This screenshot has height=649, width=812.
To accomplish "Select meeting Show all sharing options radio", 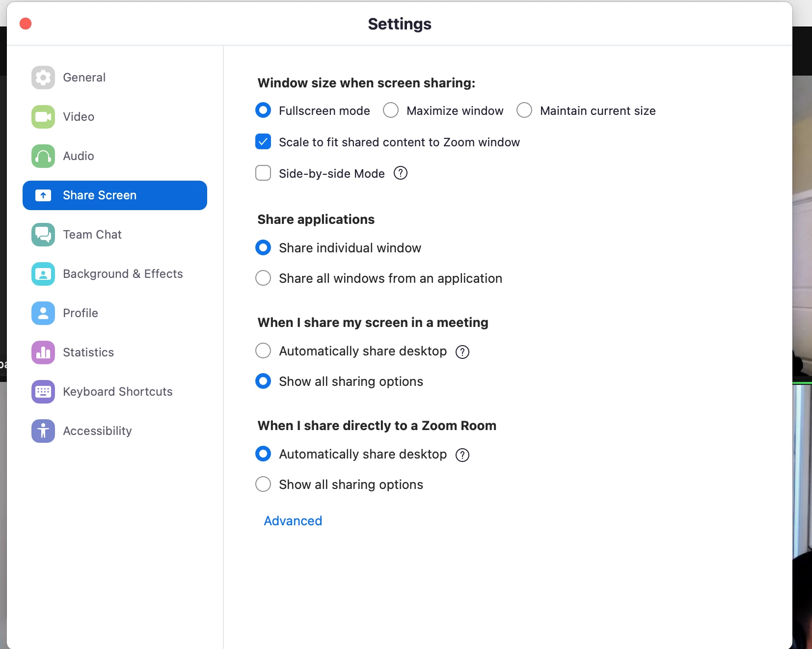I will pyautogui.click(x=263, y=381).
